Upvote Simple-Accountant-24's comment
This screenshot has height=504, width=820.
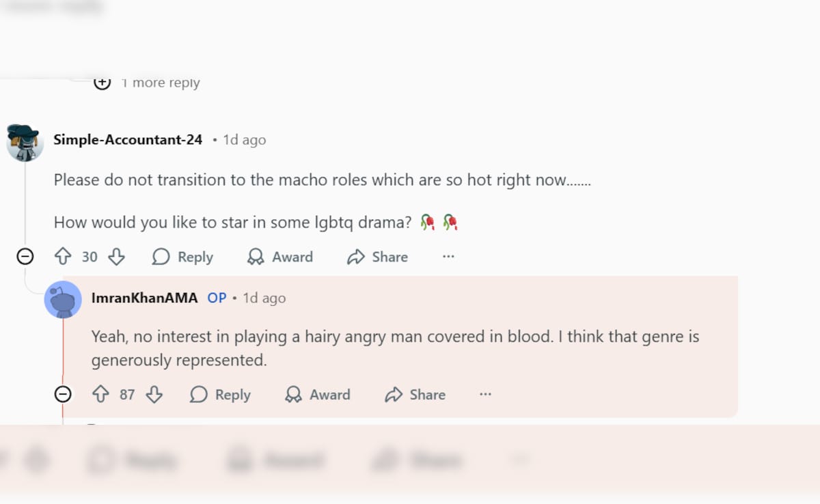point(63,257)
